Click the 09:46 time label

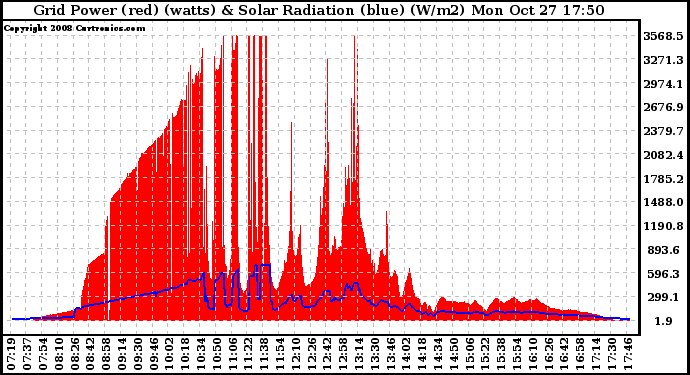tap(154, 354)
